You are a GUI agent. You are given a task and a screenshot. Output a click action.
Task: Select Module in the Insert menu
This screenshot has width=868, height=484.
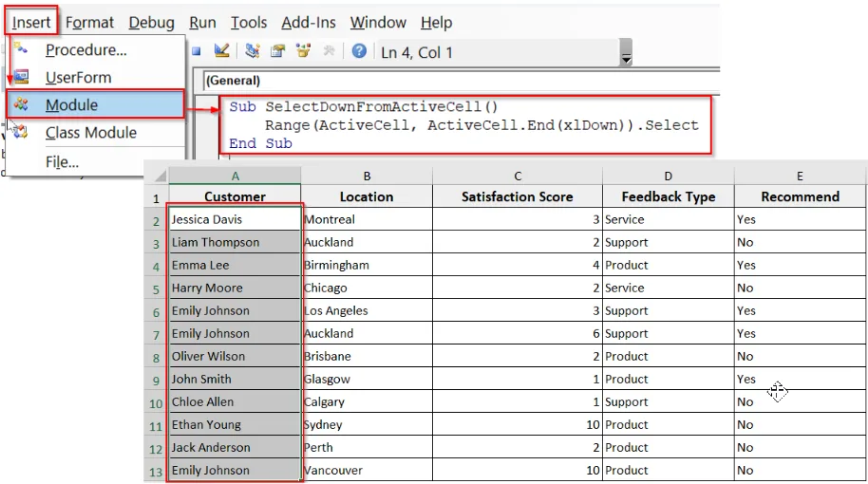(95, 104)
